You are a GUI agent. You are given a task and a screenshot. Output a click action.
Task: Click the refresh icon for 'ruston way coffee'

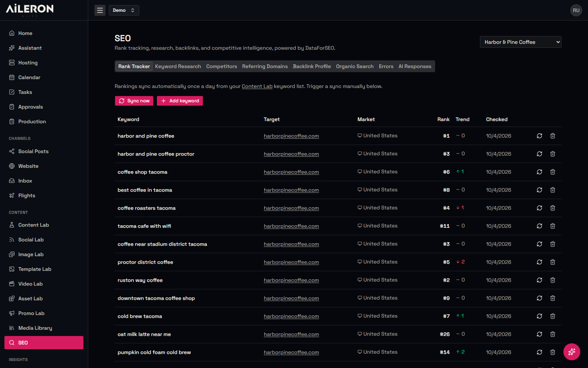tap(539, 280)
